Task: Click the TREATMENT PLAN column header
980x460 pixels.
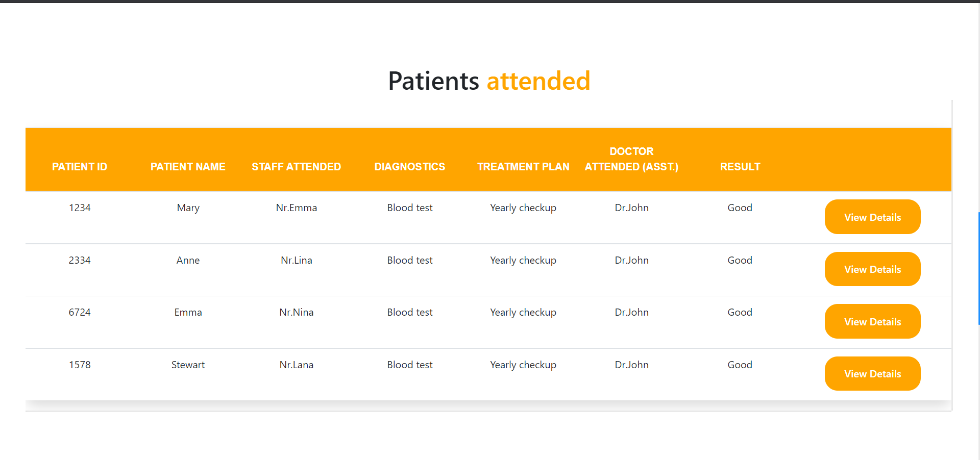Action: (523, 167)
